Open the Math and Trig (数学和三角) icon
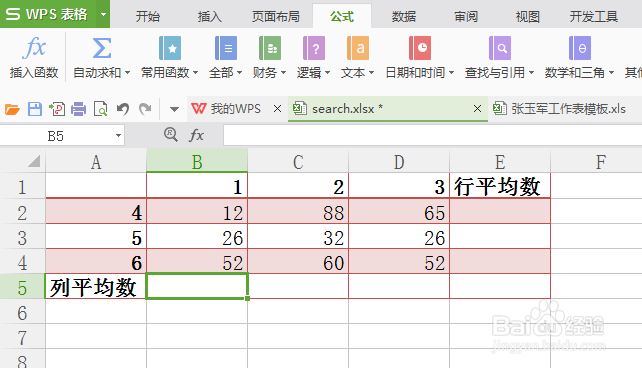642x368 pixels. click(x=580, y=48)
